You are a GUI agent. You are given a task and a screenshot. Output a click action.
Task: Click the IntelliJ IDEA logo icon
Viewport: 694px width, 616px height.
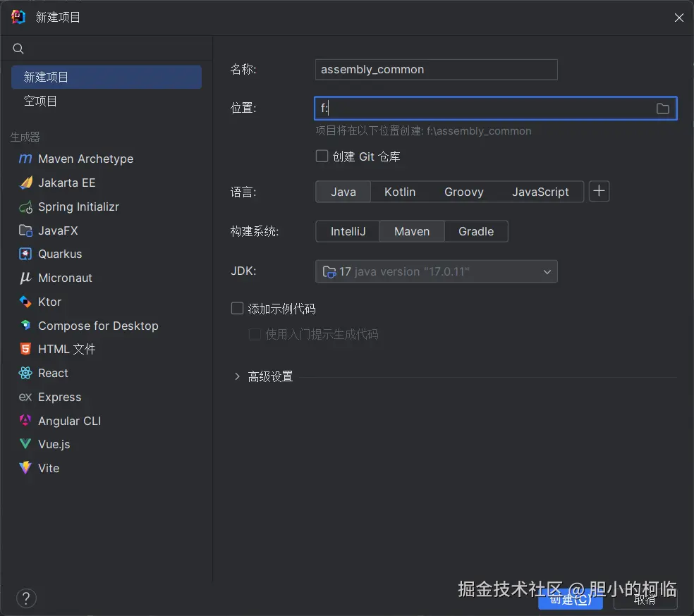[18, 17]
